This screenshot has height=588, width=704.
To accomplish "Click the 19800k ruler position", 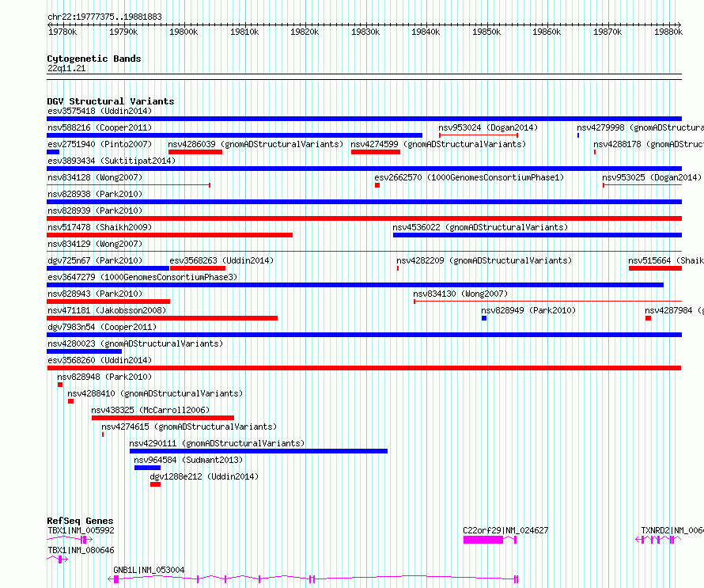I will (184, 32).
